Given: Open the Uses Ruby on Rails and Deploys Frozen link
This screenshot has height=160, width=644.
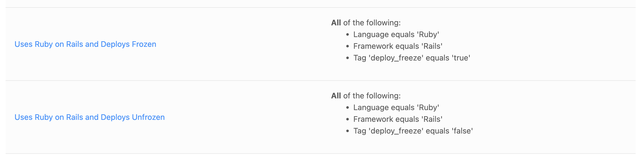Looking at the screenshot, I should pyautogui.click(x=85, y=44).
